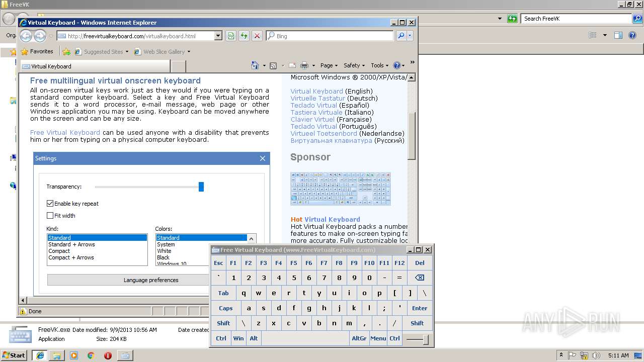This screenshot has height=362, width=644.
Task: Click Language preferences button
Action: (151, 280)
